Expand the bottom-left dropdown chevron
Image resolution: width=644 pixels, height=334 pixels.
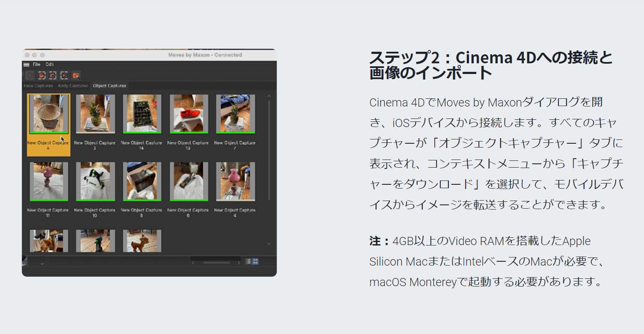[x=42, y=264]
